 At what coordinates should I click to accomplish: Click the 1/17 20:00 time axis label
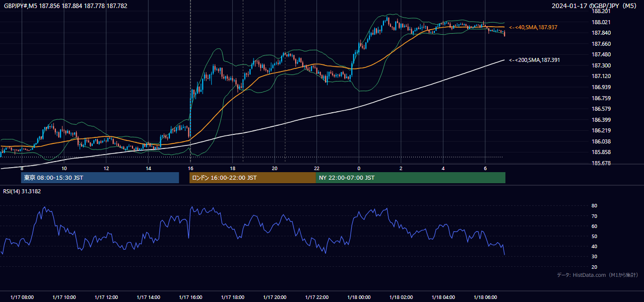coord(274,297)
